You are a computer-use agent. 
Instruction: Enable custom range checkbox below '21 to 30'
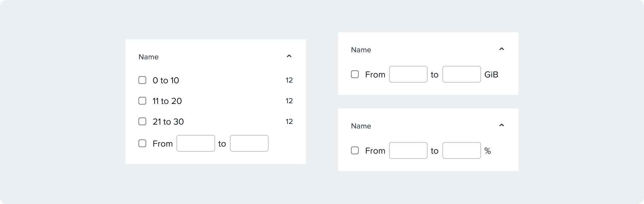(142, 143)
